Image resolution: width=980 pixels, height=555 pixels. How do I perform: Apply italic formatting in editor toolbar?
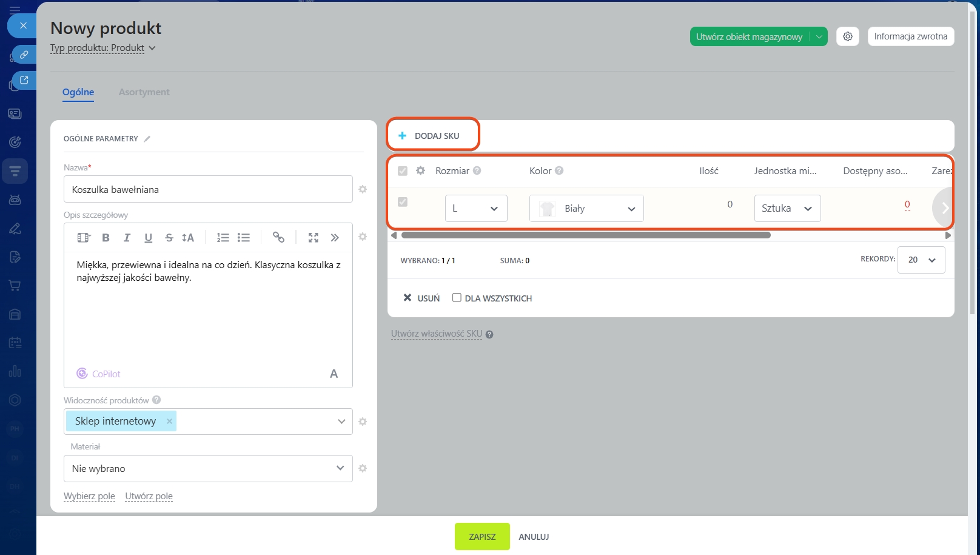[127, 238]
